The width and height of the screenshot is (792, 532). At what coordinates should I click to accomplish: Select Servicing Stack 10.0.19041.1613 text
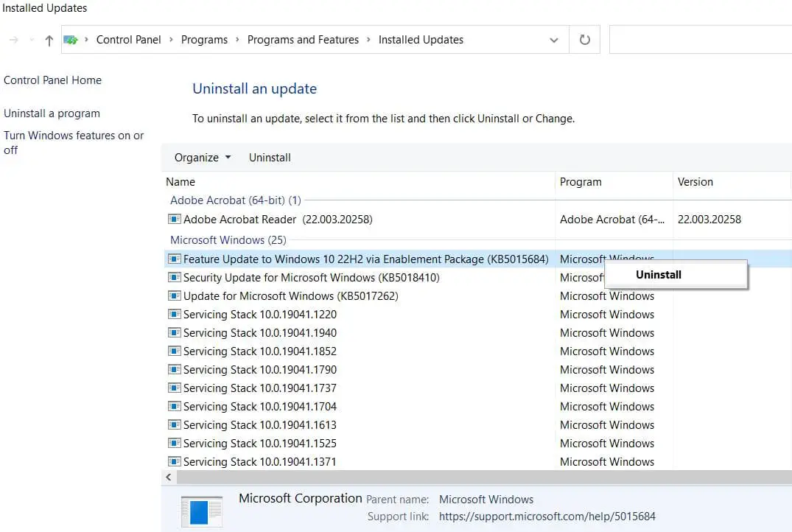click(x=259, y=425)
